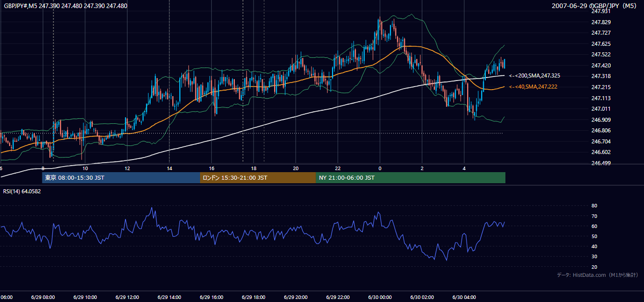
Task: Click price axis value 247.011
Action: [601, 109]
